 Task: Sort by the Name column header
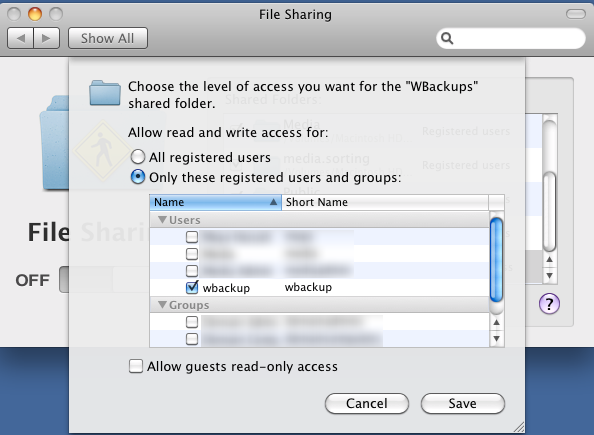(215, 202)
